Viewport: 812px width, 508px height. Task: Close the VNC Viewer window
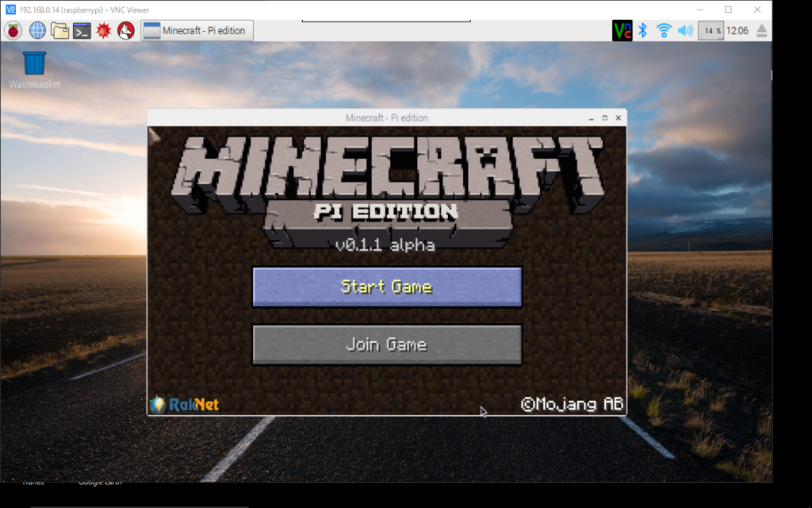click(757, 10)
